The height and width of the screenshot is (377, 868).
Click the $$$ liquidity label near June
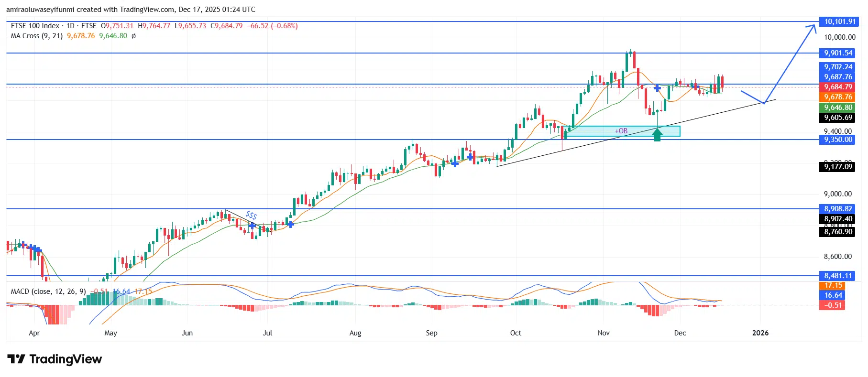click(x=251, y=215)
